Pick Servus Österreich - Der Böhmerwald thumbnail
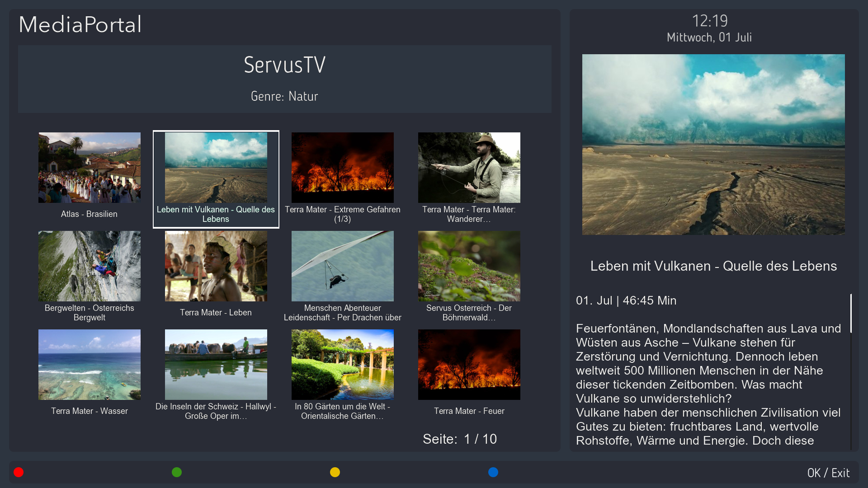The width and height of the screenshot is (868, 488). coord(469,266)
